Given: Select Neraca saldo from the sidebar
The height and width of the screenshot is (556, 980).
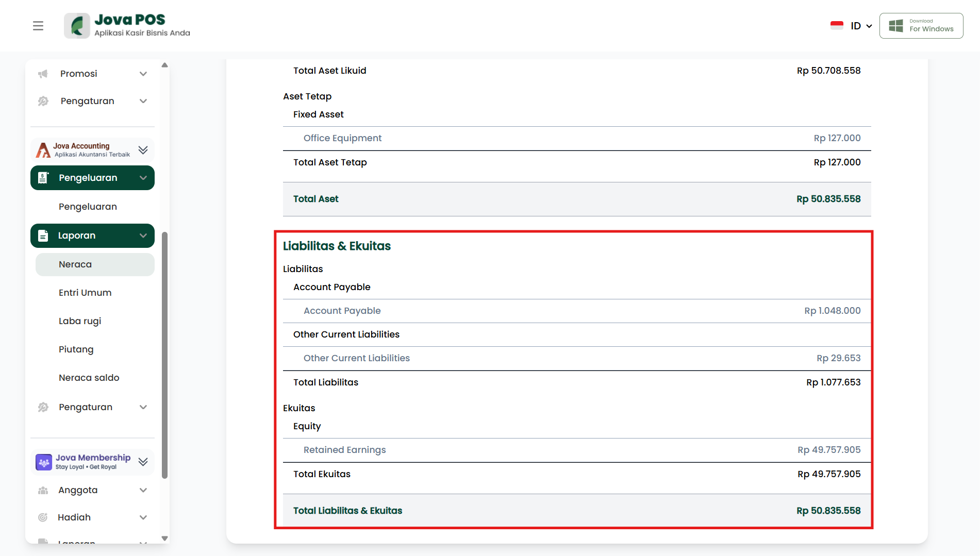Looking at the screenshot, I should (89, 378).
